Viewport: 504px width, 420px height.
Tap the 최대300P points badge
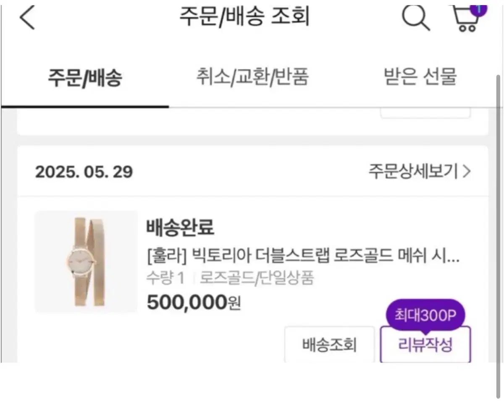425,315
